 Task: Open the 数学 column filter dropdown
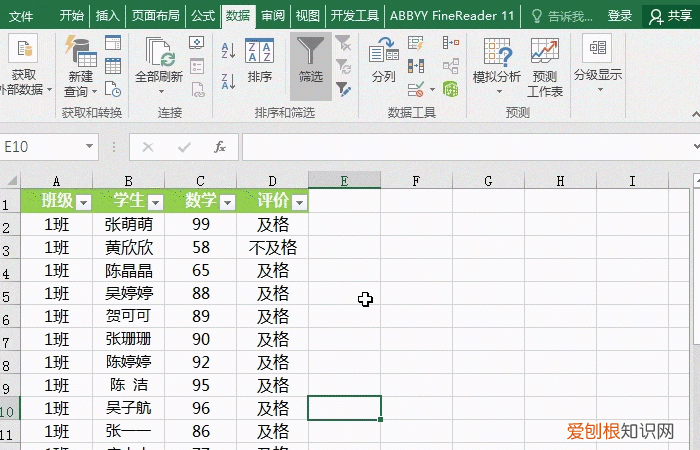point(227,203)
